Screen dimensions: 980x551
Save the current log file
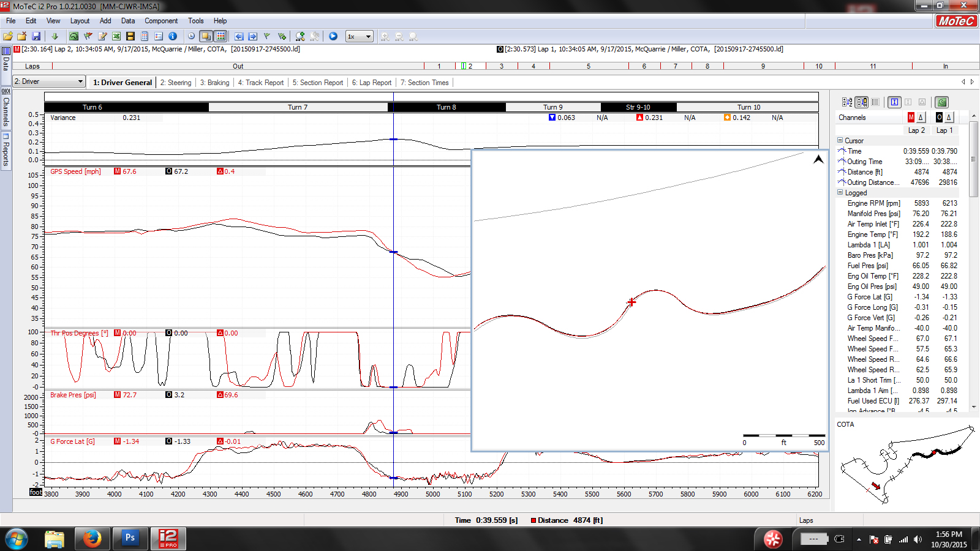pyautogui.click(x=36, y=36)
